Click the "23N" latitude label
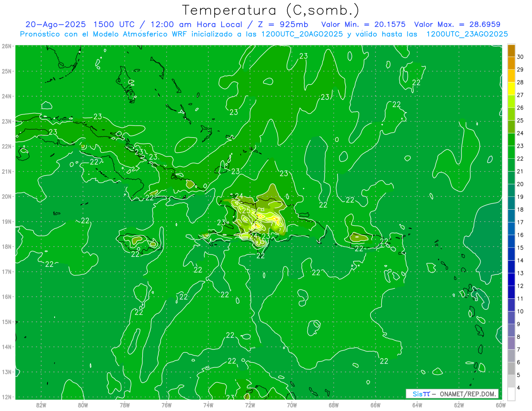The image size is (532, 411). point(6,121)
